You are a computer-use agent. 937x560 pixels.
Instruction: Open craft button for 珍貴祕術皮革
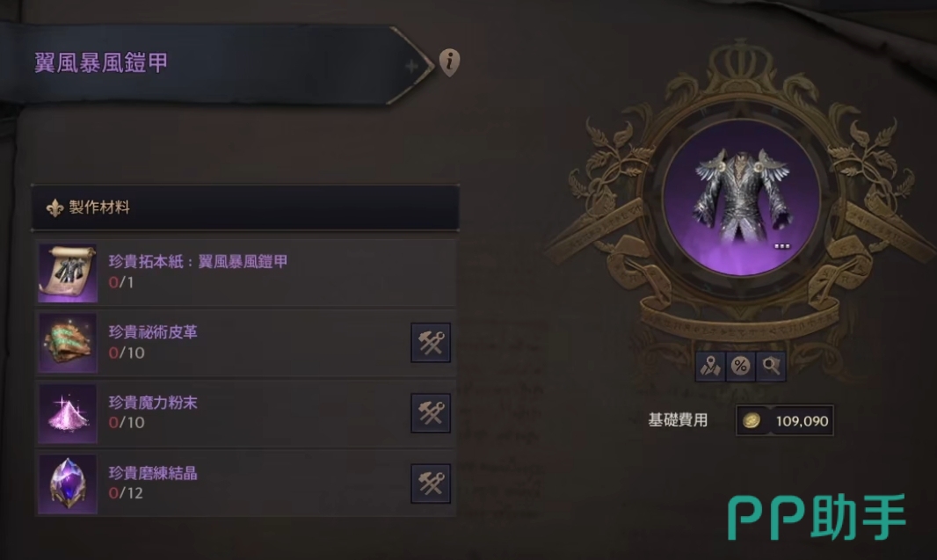coord(431,343)
